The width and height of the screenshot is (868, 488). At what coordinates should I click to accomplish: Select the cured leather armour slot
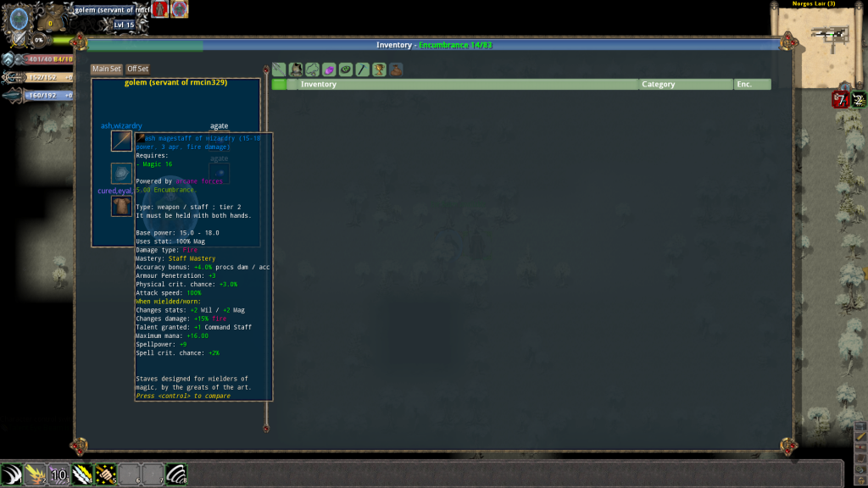[121, 206]
